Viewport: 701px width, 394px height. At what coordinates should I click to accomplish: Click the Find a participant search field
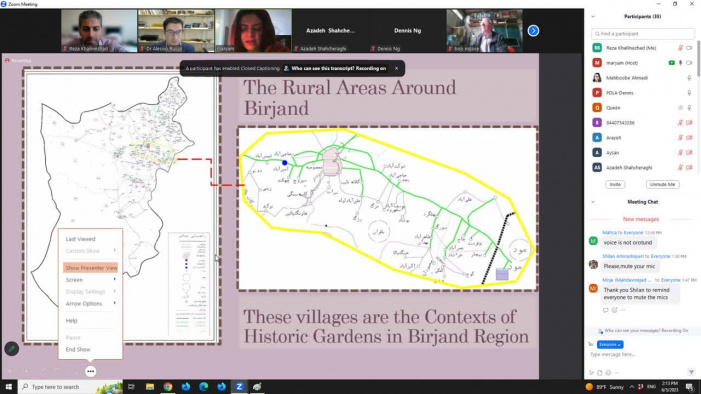[x=643, y=34]
